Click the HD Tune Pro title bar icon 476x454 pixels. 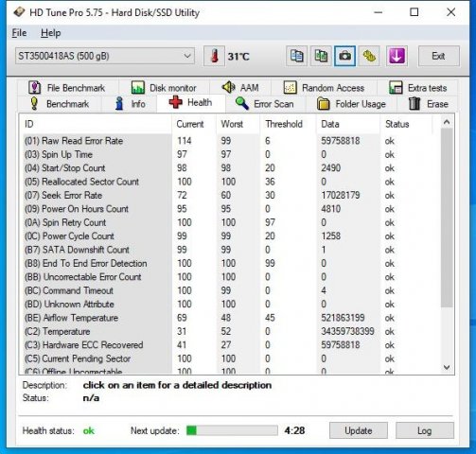point(19,12)
